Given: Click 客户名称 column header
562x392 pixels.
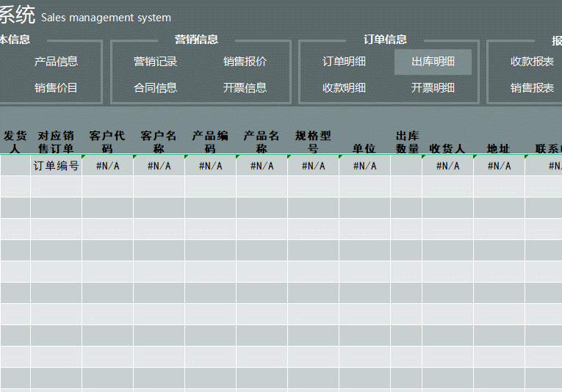Looking at the screenshot, I should (x=159, y=142).
